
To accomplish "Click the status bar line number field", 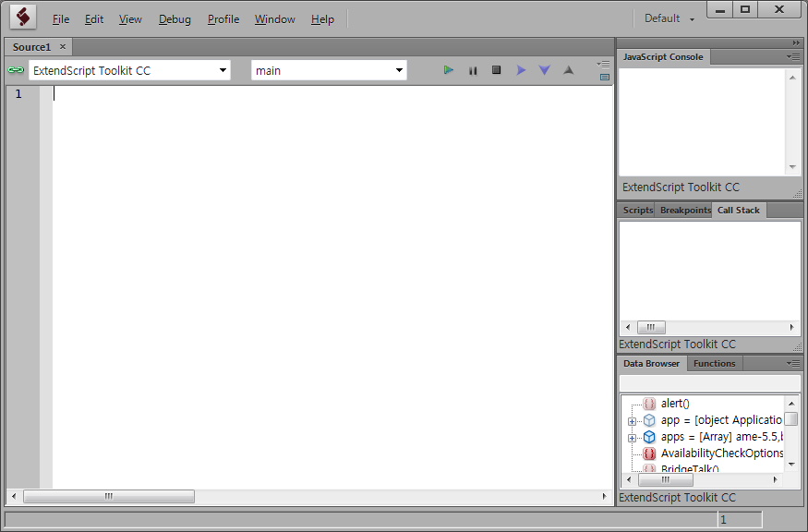I will tap(740, 520).
